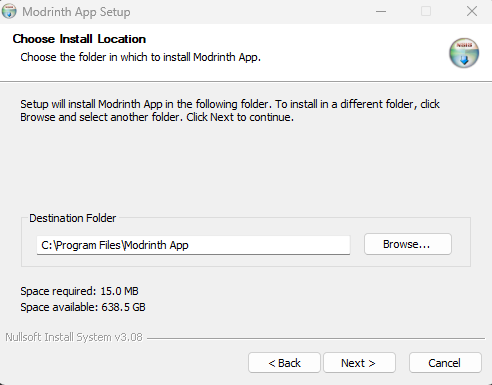Click the "Destination Folder" group label

pyautogui.click(x=73, y=218)
